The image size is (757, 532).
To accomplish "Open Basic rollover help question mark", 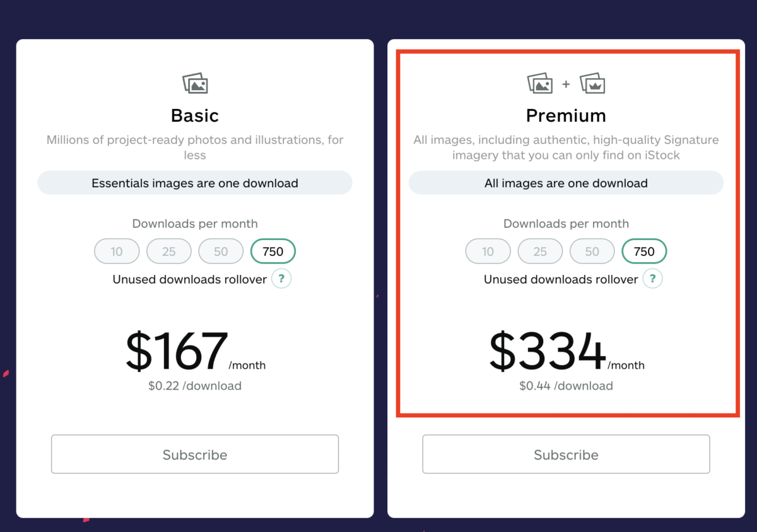I will pos(281,279).
